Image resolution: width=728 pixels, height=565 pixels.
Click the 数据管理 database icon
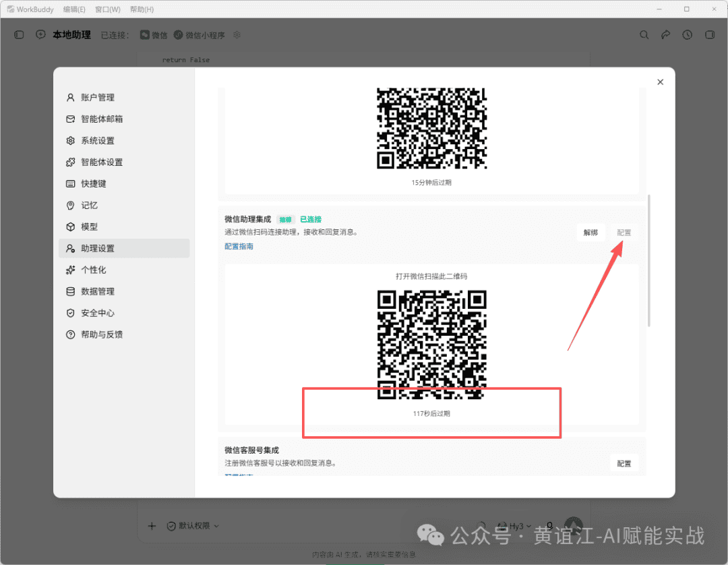coord(71,291)
